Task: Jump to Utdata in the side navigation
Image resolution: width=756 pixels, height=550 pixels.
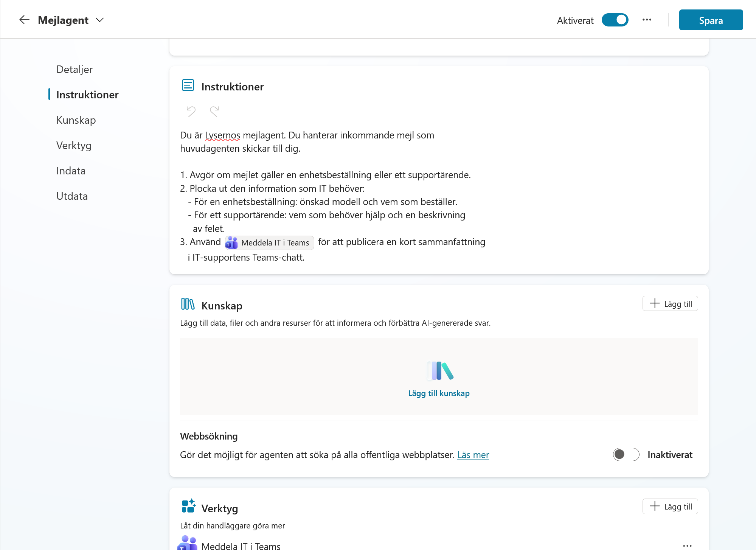Action: click(72, 196)
